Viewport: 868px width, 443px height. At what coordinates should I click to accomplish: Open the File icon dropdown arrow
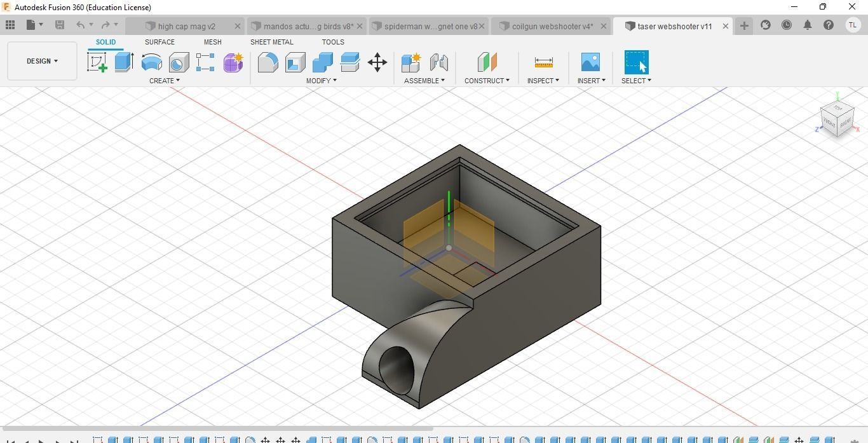[x=41, y=25]
